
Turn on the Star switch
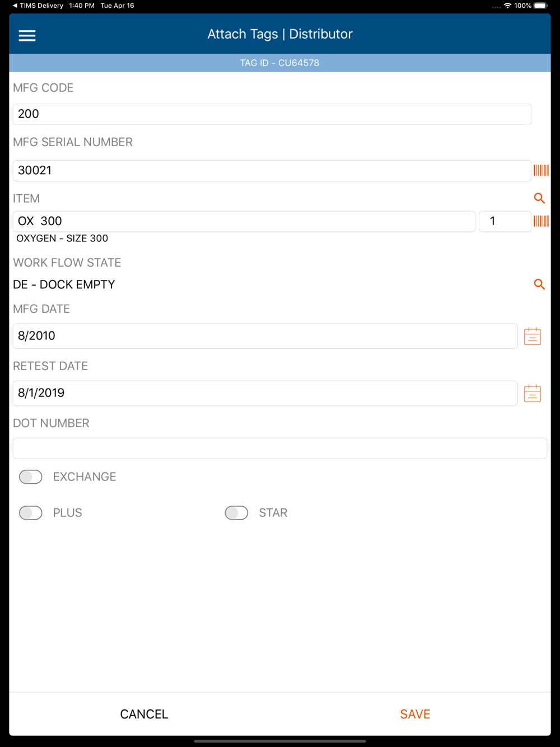pos(236,512)
